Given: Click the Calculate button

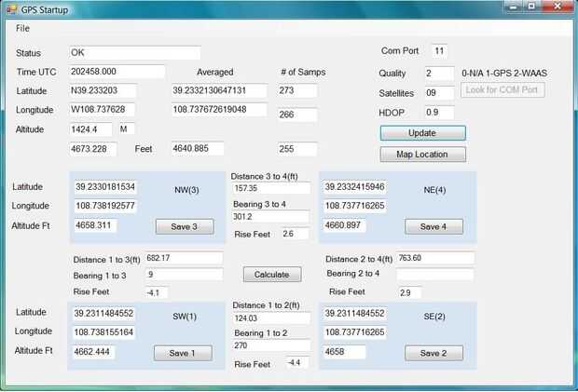Looking at the screenshot, I should click(x=272, y=275).
